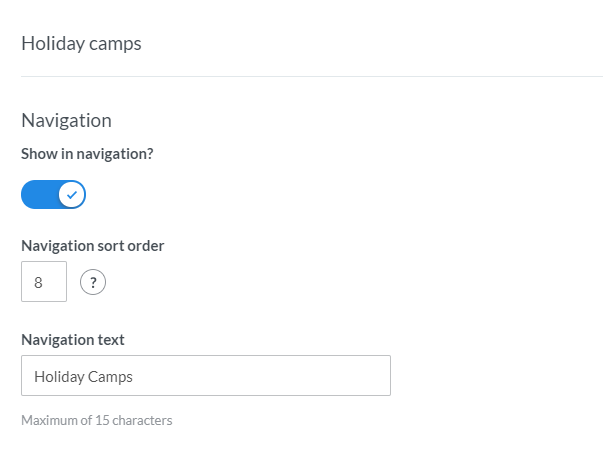Click the 'Navigation' section heading

(x=66, y=120)
